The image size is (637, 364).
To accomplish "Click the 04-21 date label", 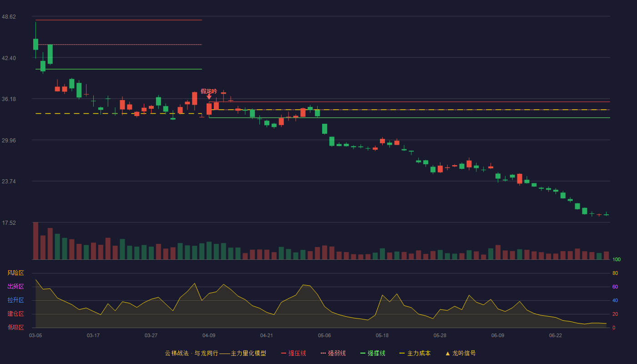I will 267,335.
